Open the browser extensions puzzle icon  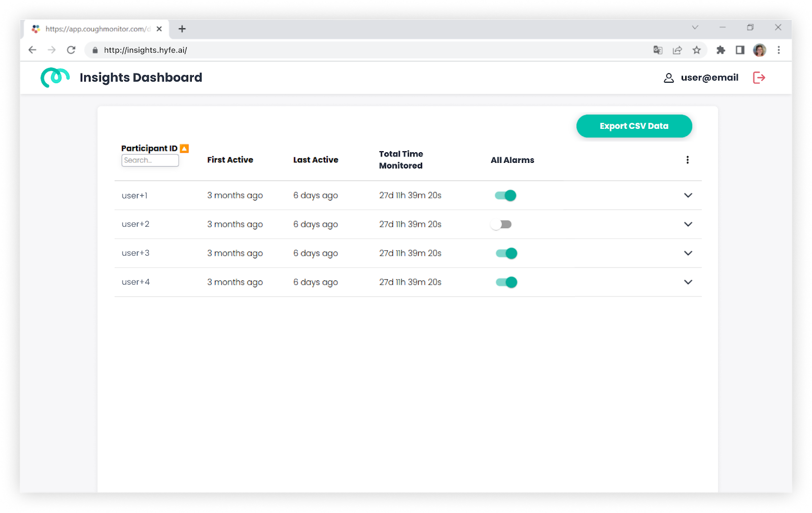tap(721, 50)
